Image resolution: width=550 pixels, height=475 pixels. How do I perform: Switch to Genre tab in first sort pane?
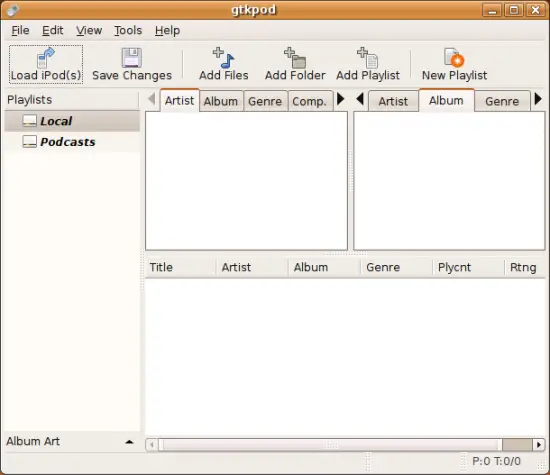(265, 101)
